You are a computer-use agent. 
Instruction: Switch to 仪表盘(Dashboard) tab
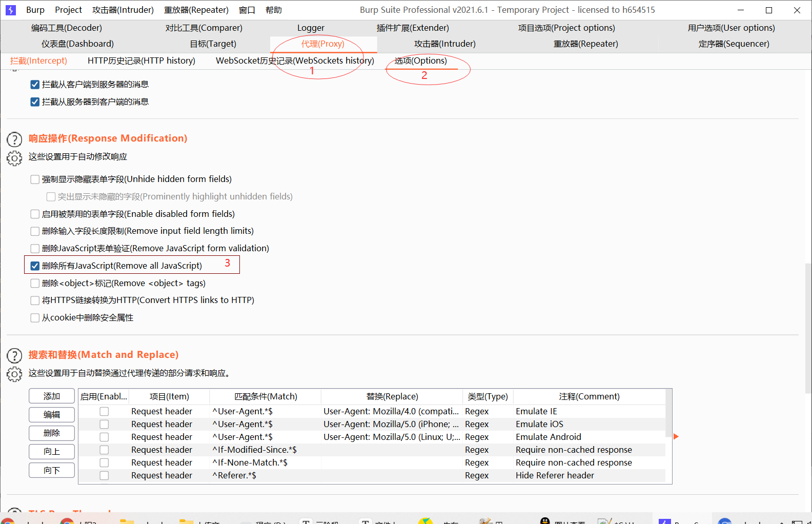pyautogui.click(x=78, y=44)
